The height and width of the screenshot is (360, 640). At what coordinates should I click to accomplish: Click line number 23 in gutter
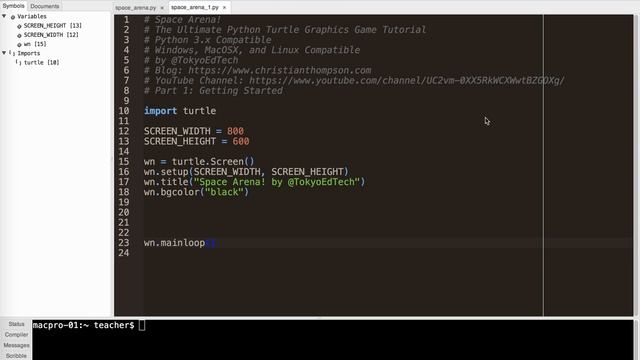(x=124, y=243)
